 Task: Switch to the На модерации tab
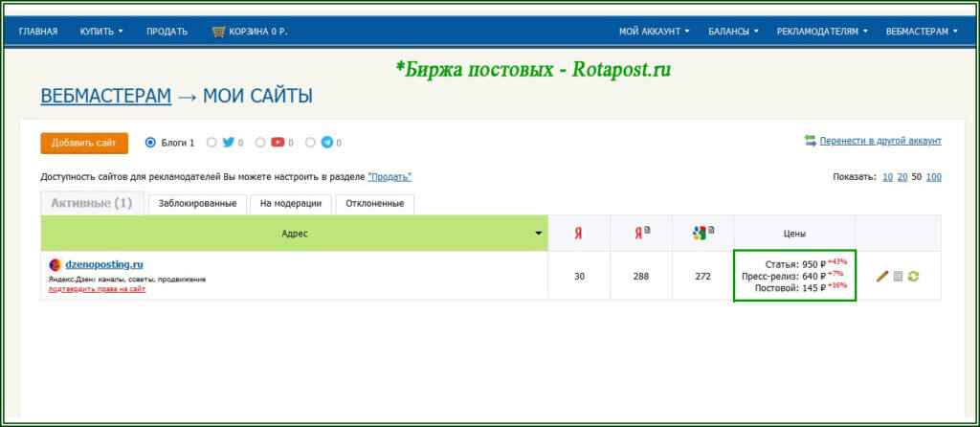click(291, 204)
